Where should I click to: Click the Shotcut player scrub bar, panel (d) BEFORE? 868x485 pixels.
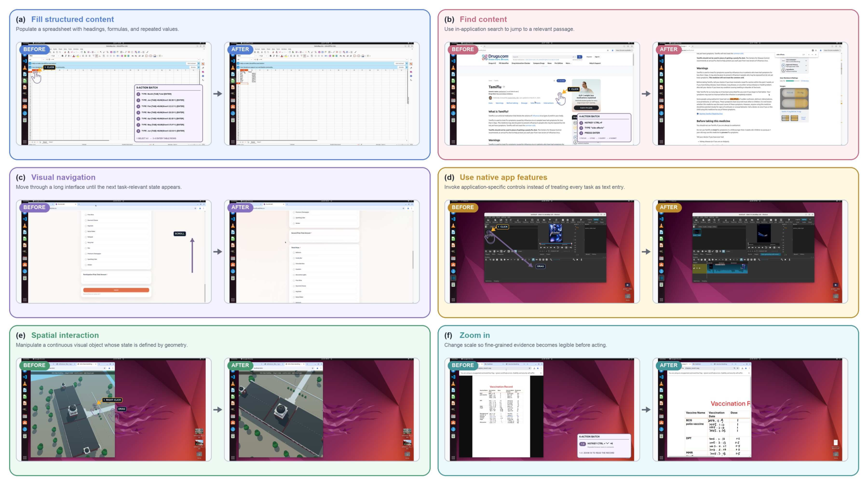(x=556, y=244)
